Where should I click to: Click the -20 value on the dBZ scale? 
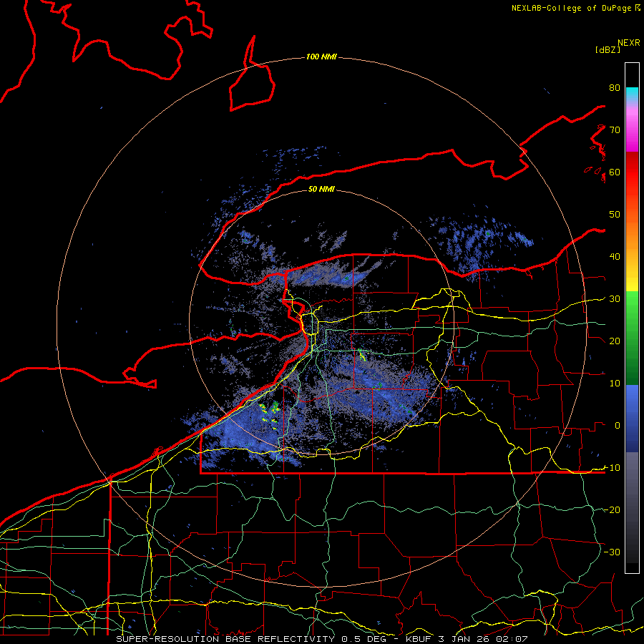coord(612,510)
